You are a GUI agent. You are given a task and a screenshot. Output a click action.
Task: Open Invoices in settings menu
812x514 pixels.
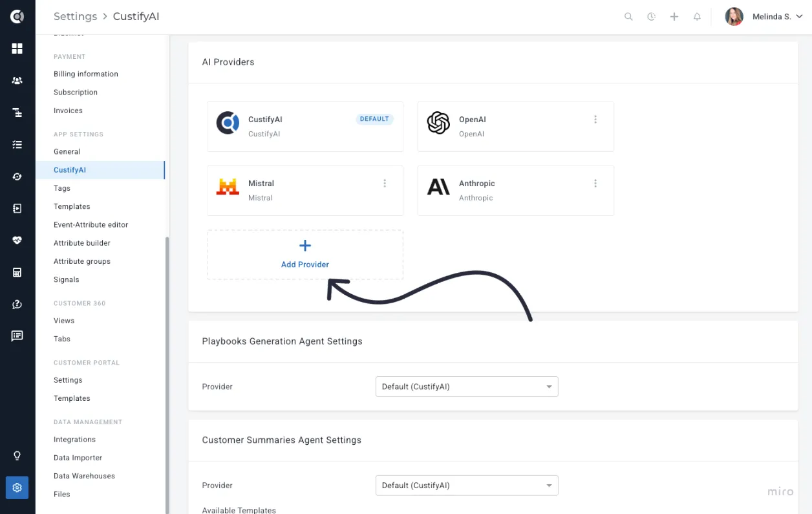pos(68,111)
